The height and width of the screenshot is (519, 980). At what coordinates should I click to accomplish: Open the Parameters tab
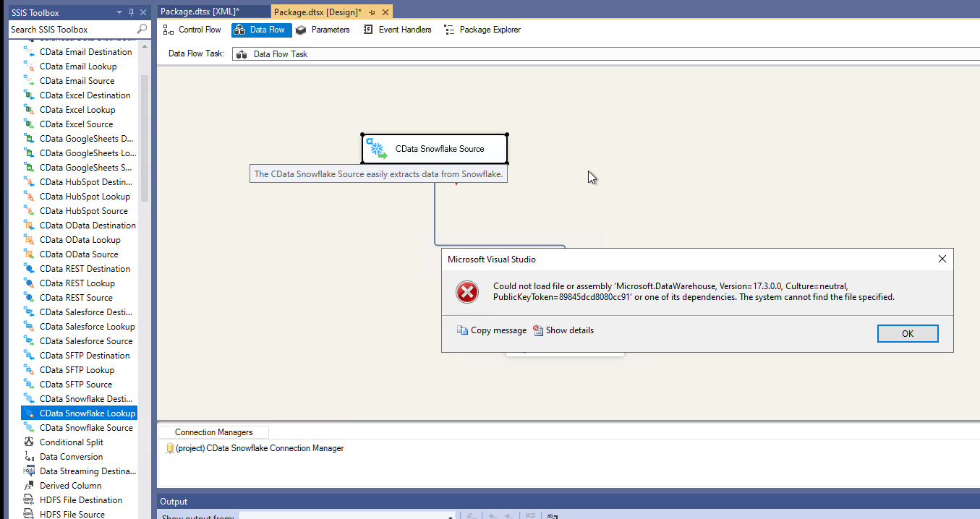coord(323,30)
